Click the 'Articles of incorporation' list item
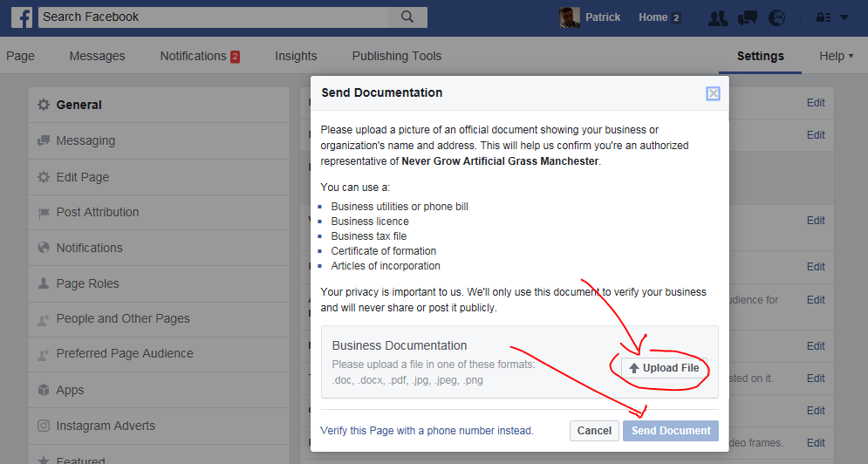Viewport: 868px width, 464px height. [x=386, y=266]
